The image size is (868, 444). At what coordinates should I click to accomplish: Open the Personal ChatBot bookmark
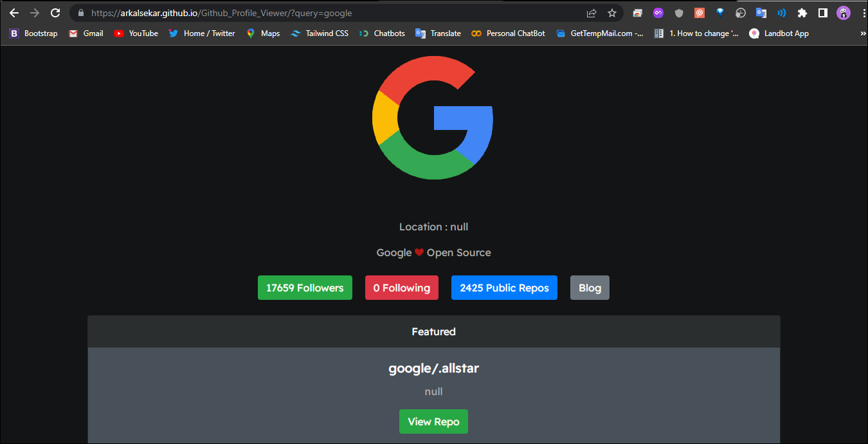click(508, 33)
